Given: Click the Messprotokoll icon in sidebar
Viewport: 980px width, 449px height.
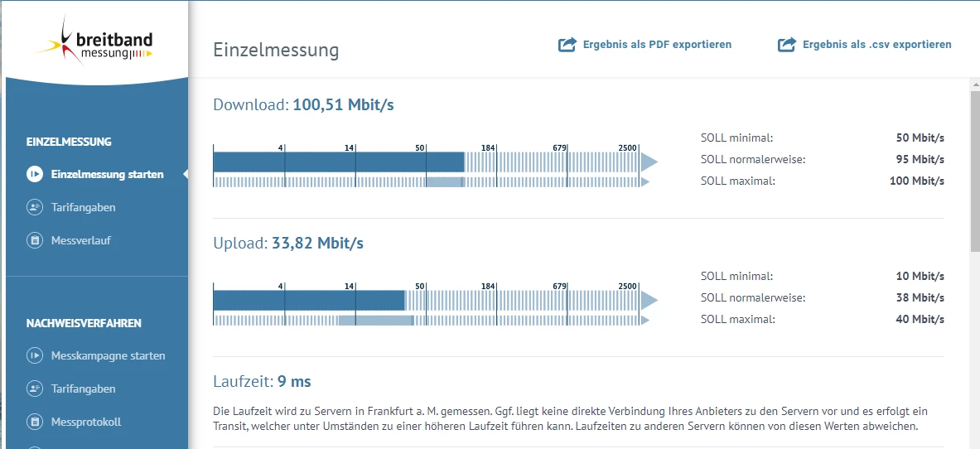Looking at the screenshot, I should pyautogui.click(x=35, y=422).
